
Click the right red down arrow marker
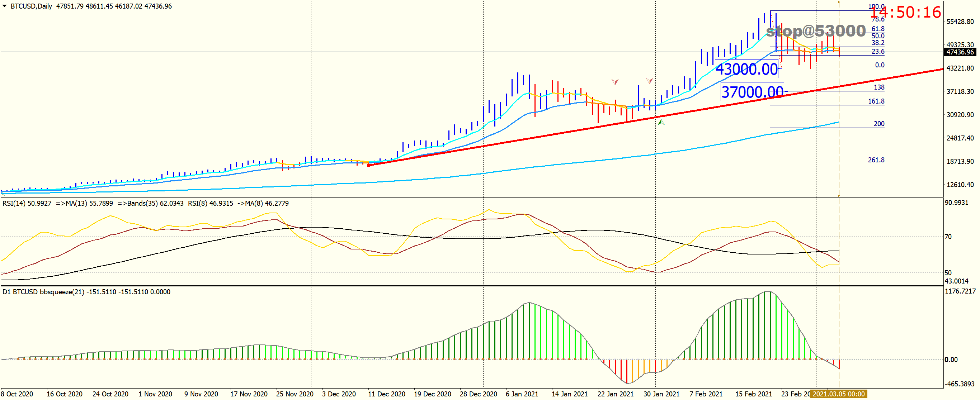pos(649,81)
